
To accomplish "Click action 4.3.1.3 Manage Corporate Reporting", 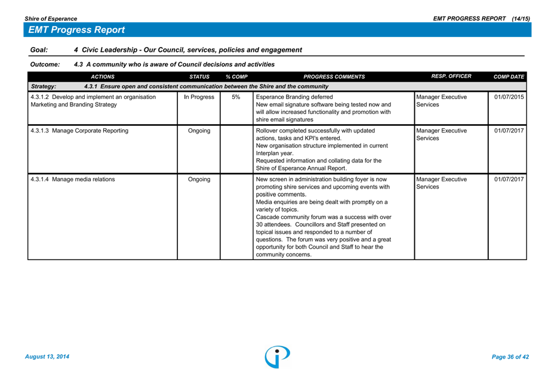I will pos(79,131).
